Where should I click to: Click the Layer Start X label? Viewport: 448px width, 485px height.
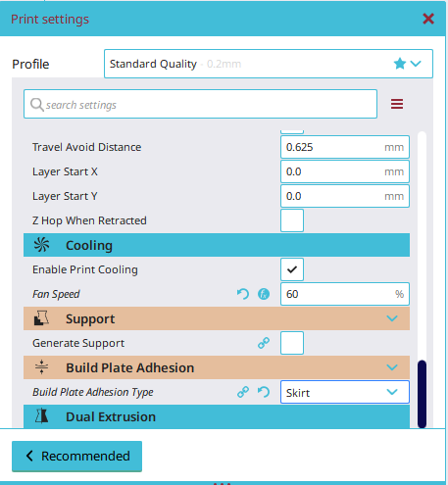[x=65, y=171]
